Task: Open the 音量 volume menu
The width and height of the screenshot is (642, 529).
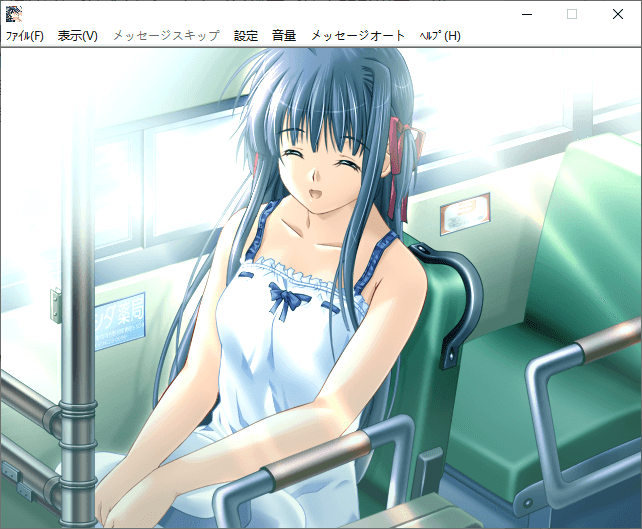Action: click(284, 36)
